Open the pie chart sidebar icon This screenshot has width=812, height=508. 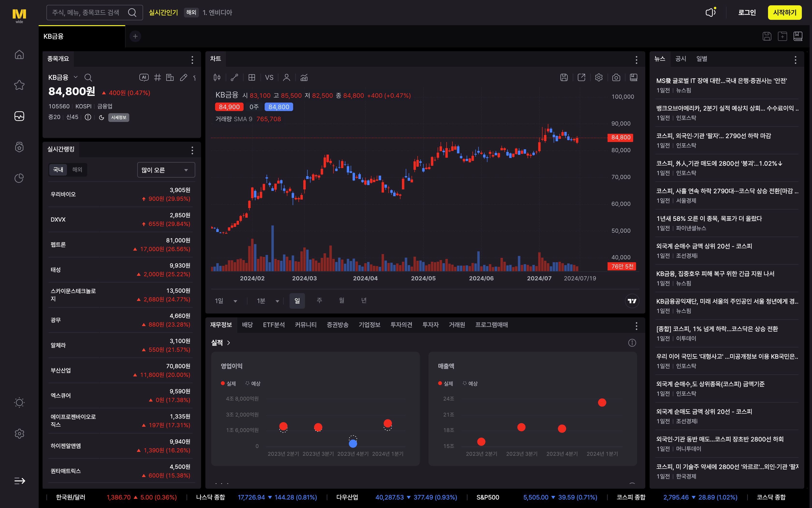(19, 178)
